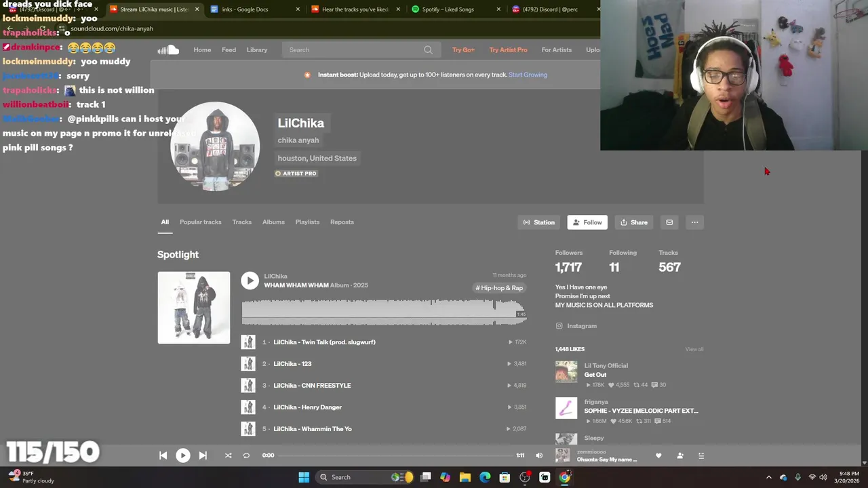Open the Feed nav item
This screenshot has height=488, width=868.
click(x=229, y=49)
